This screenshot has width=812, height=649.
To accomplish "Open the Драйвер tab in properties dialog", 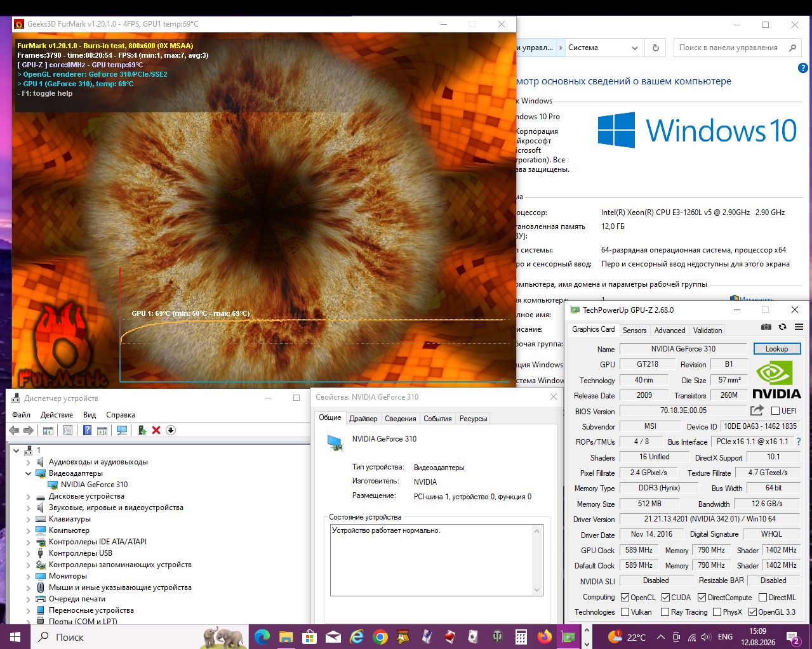I will pos(363,418).
